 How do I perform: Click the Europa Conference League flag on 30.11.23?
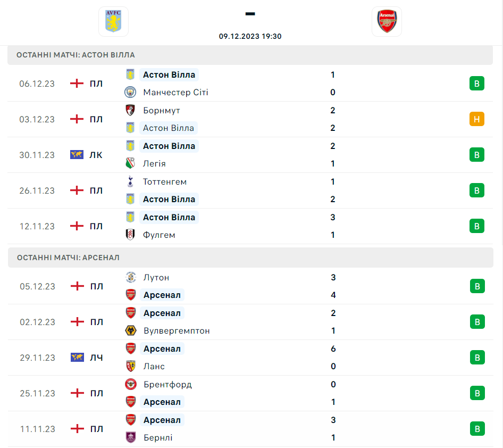[77, 155]
